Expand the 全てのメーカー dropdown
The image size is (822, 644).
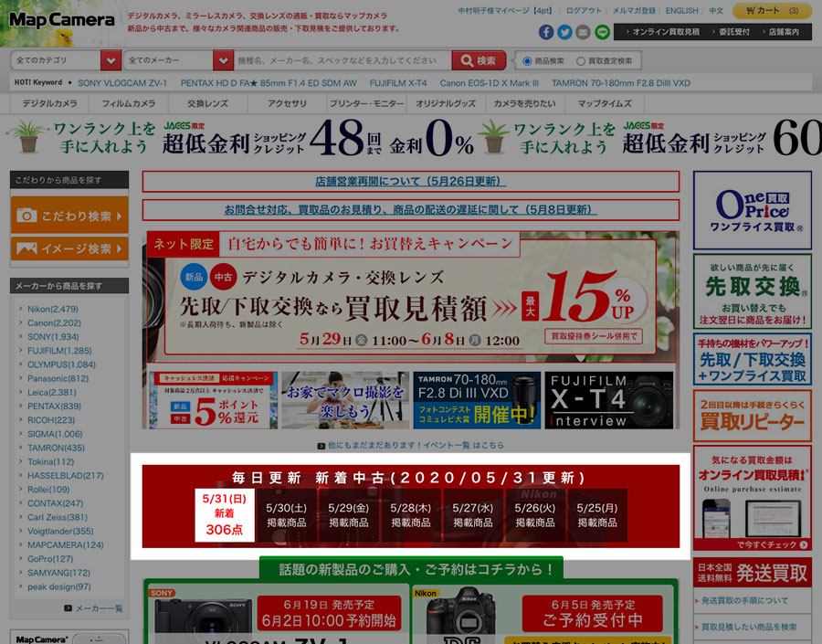coord(223,61)
